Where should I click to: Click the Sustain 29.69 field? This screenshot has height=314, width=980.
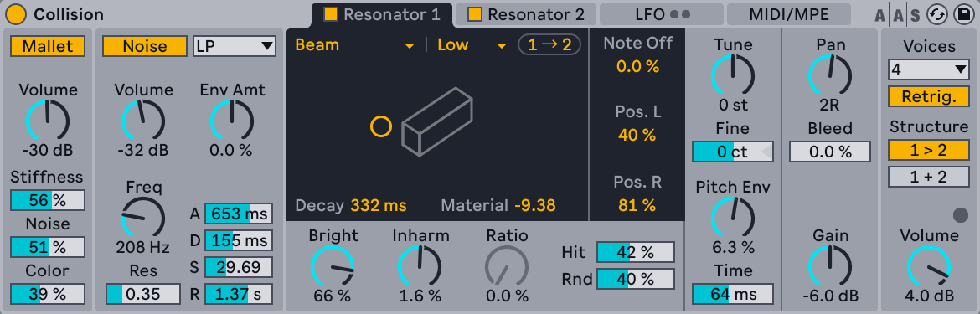coord(239,267)
